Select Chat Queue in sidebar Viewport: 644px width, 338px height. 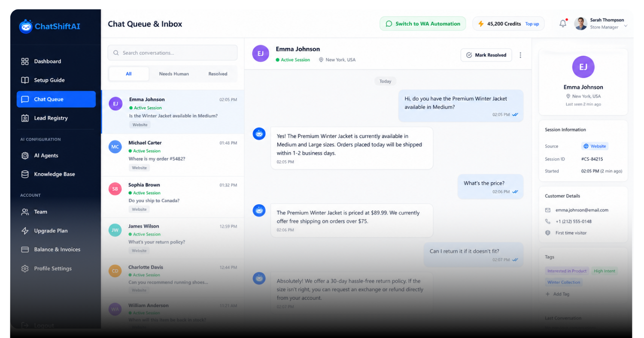[56, 99]
